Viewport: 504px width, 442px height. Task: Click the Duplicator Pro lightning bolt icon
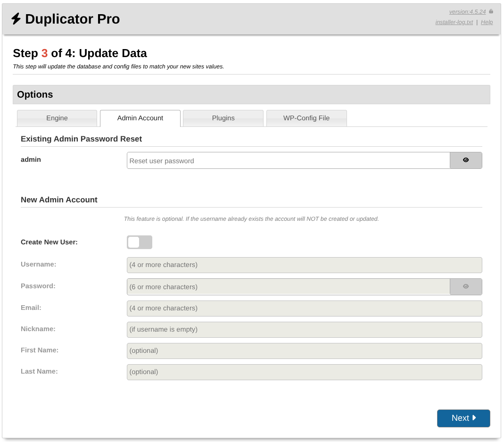point(16,19)
